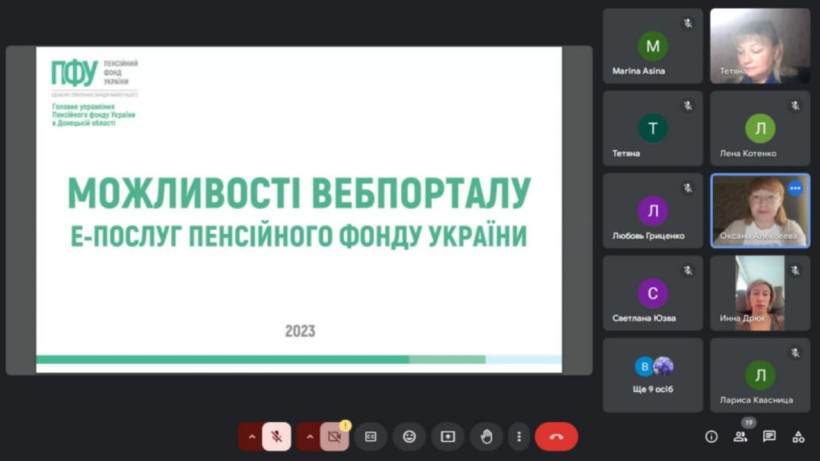820x461 pixels.
Task: Open more options menu
Action: point(519,436)
